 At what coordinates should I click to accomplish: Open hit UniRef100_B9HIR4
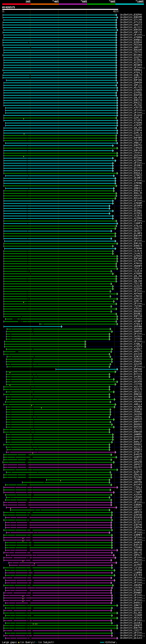click(x=131, y=30)
